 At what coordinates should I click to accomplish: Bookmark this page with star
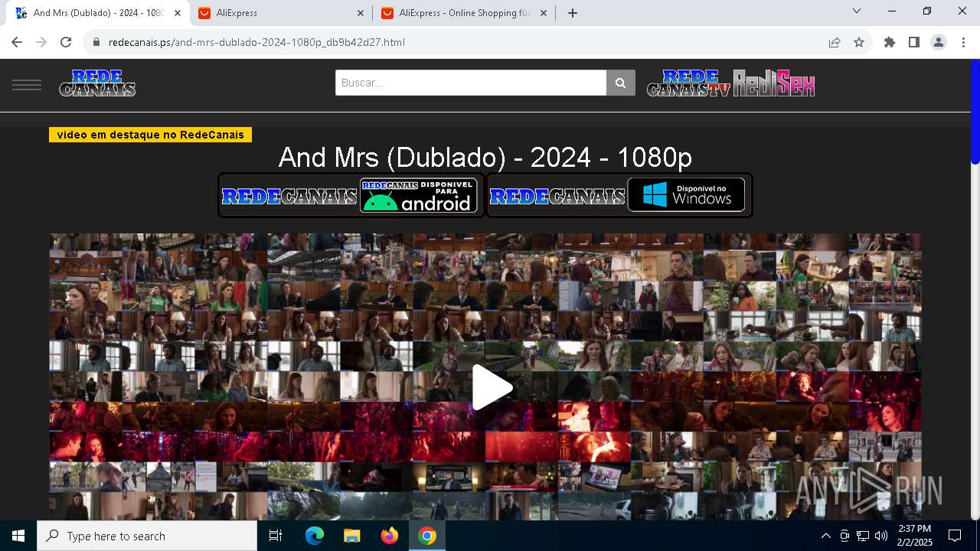[x=859, y=42]
